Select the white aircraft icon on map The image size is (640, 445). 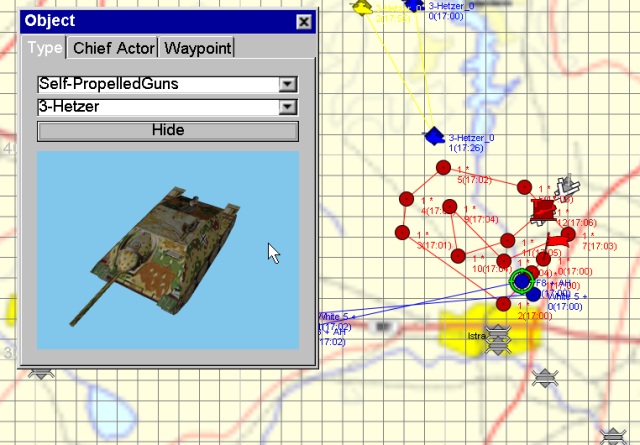pyautogui.click(x=567, y=186)
